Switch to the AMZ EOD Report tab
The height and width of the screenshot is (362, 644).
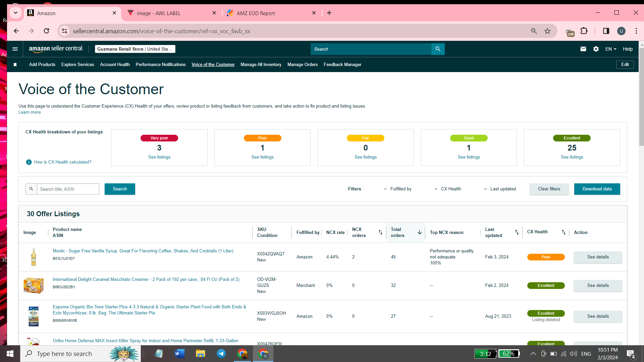pos(271,13)
